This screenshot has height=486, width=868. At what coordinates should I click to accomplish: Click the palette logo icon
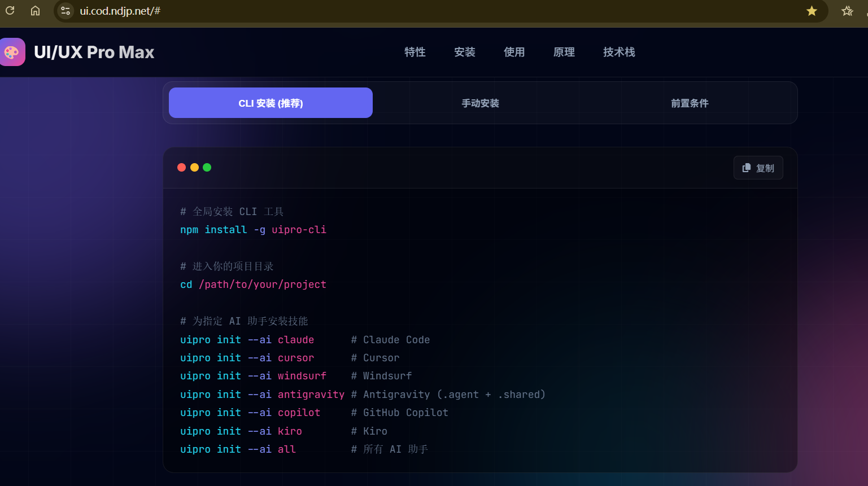tap(12, 51)
